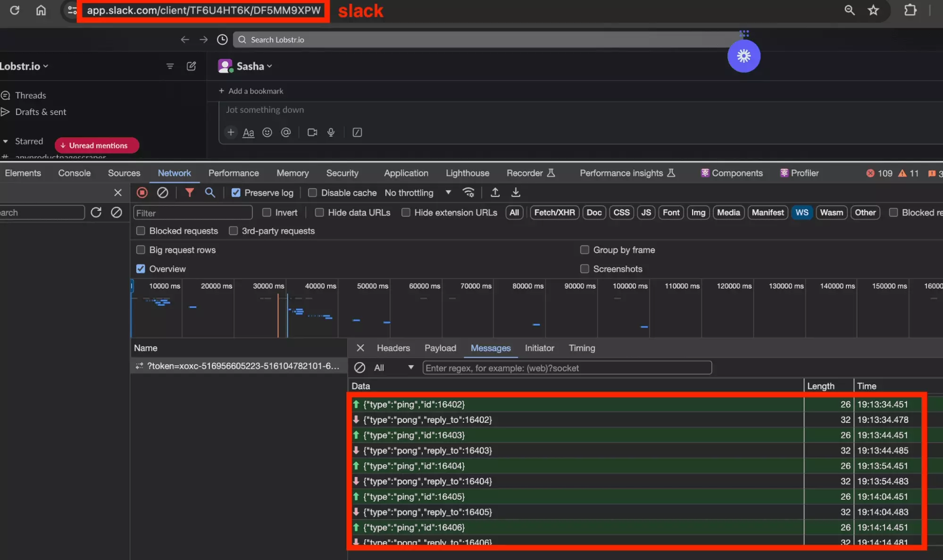The height and width of the screenshot is (560, 943).
Task: Open slash shortcuts in composer
Action: tap(357, 132)
